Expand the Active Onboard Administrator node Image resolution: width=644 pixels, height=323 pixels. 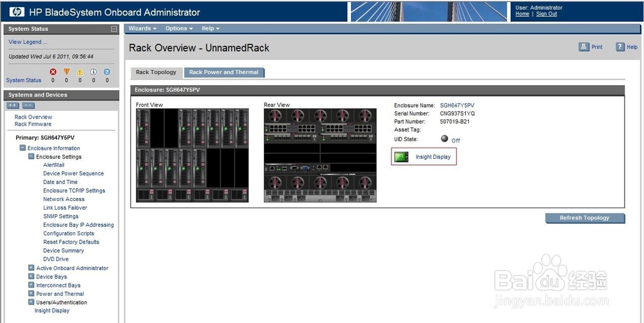point(31,268)
